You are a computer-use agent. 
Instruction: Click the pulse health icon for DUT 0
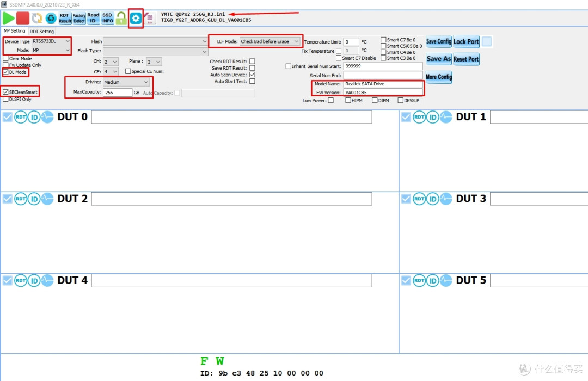[47, 117]
